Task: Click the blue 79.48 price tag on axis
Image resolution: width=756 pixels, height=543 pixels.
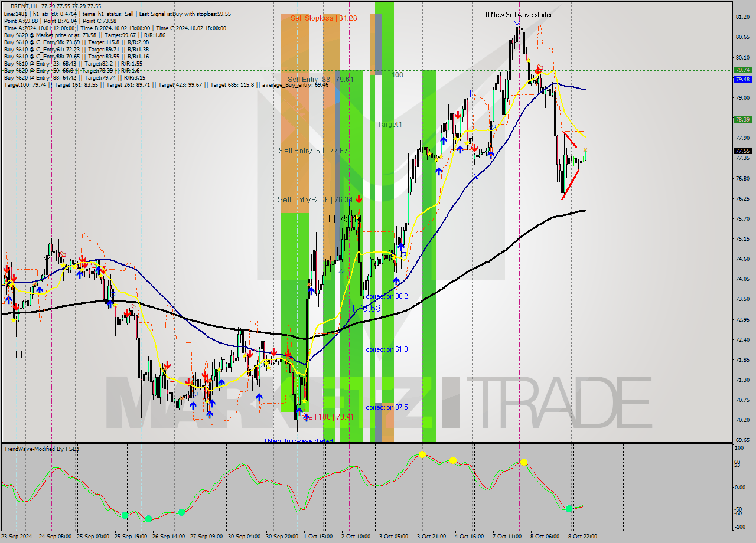Action: click(742, 79)
